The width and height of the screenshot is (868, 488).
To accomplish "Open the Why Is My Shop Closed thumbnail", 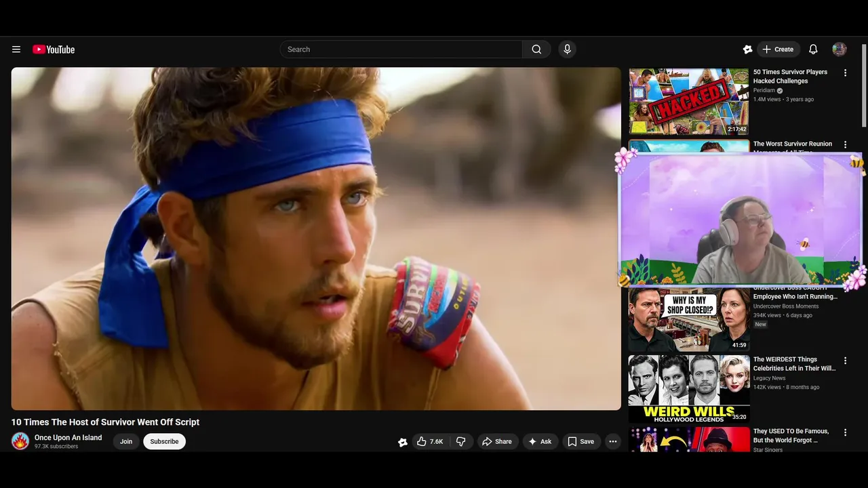I will tap(689, 319).
